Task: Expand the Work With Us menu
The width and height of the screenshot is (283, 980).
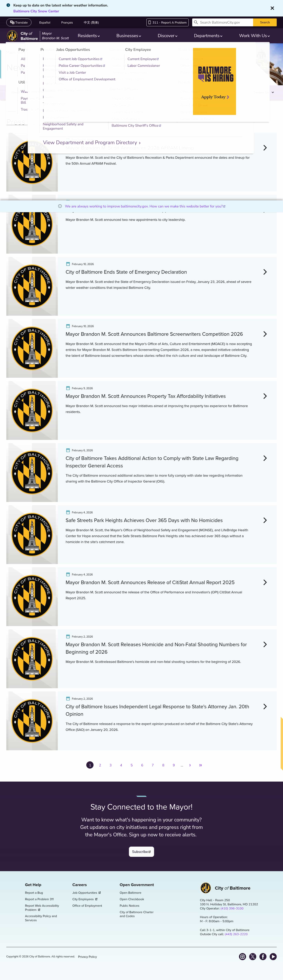Action: tap(254, 36)
